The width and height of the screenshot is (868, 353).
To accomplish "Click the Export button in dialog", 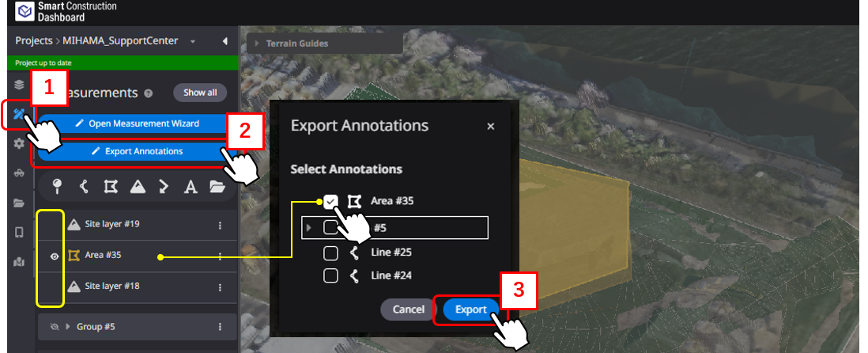I will [470, 309].
